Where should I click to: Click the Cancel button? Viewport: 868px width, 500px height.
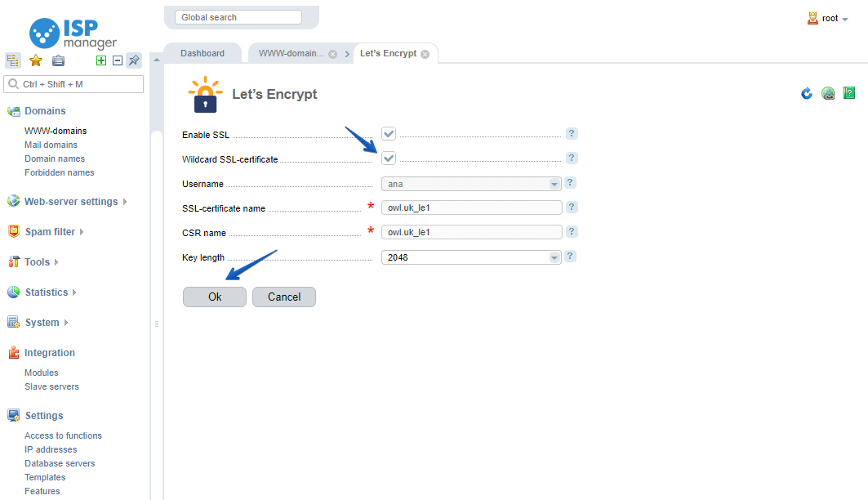coord(284,297)
